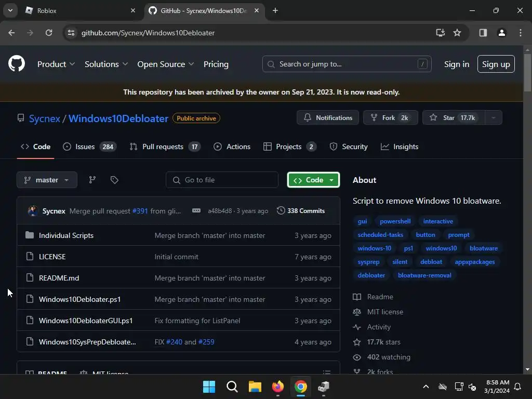Screen dimensions: 532x399
Task: Switch to the Actions tab
Action: click(x=232, y=147)
